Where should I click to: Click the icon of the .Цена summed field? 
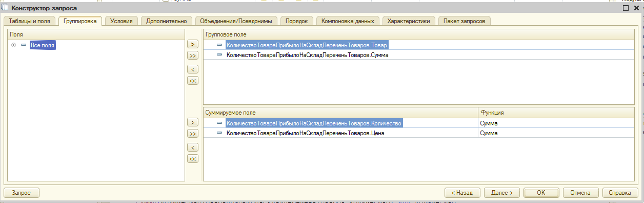tap(219, 133)
